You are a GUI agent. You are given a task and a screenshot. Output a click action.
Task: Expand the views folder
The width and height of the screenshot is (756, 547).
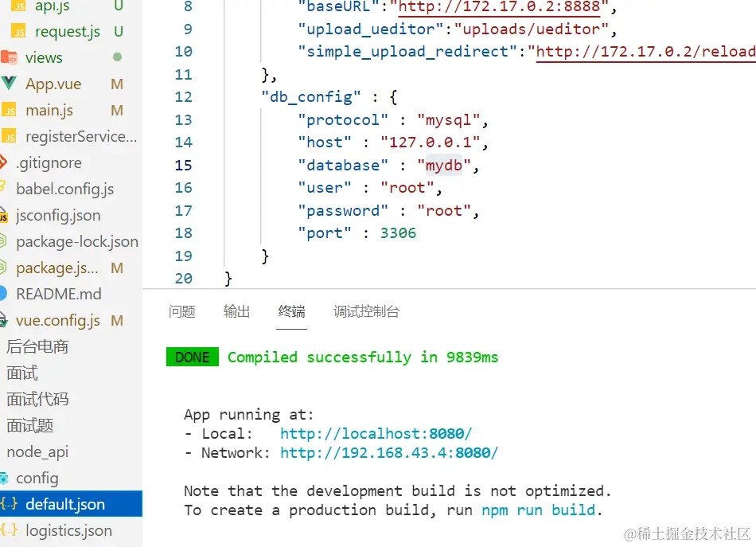point(44,58)
